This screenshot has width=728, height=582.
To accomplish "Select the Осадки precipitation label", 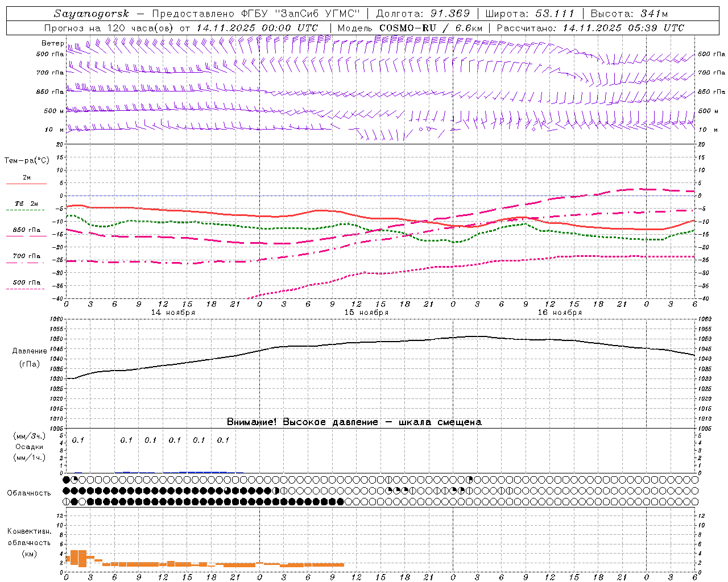I will point(30,447).
